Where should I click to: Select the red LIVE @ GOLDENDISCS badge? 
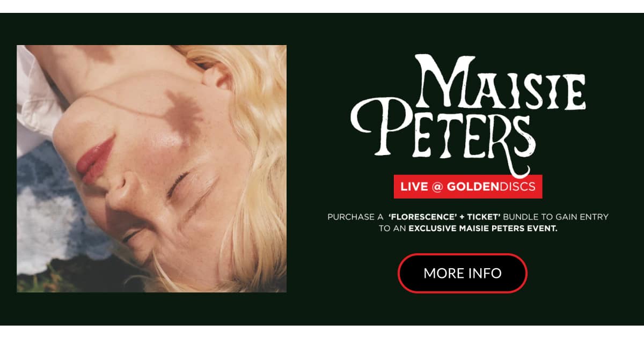click(x=468, y=187)
